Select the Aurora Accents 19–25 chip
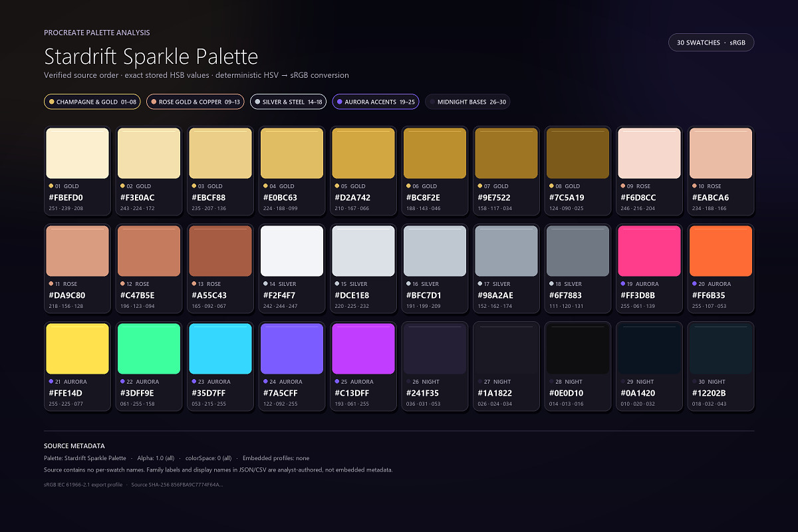798x532 pixels. (x=376, y=102)
